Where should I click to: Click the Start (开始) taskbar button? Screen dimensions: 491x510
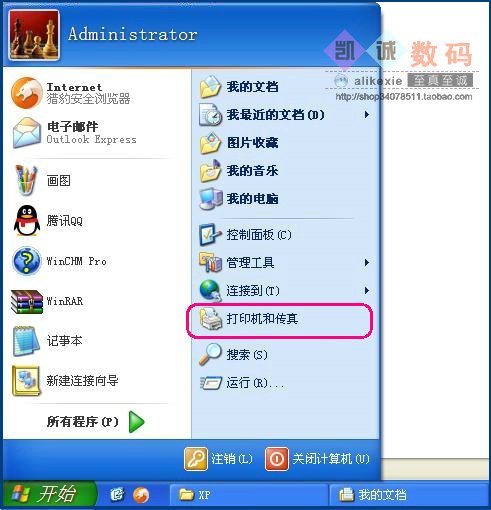tap(50, 494)
